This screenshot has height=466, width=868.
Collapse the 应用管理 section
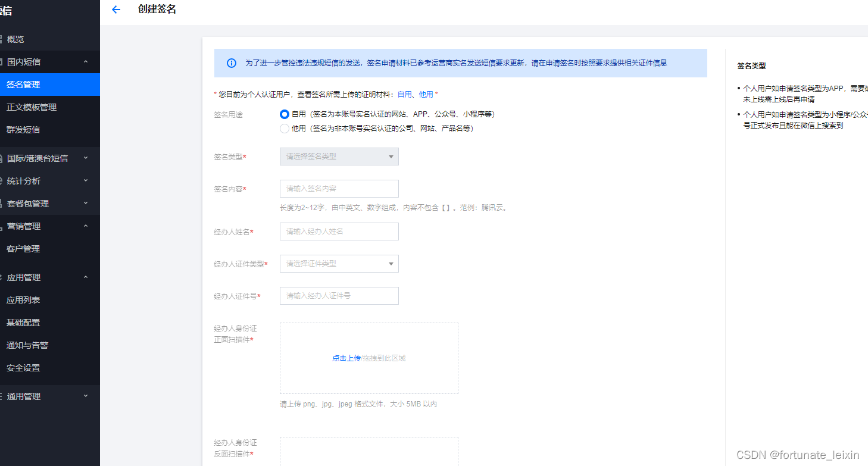point(50,277)
